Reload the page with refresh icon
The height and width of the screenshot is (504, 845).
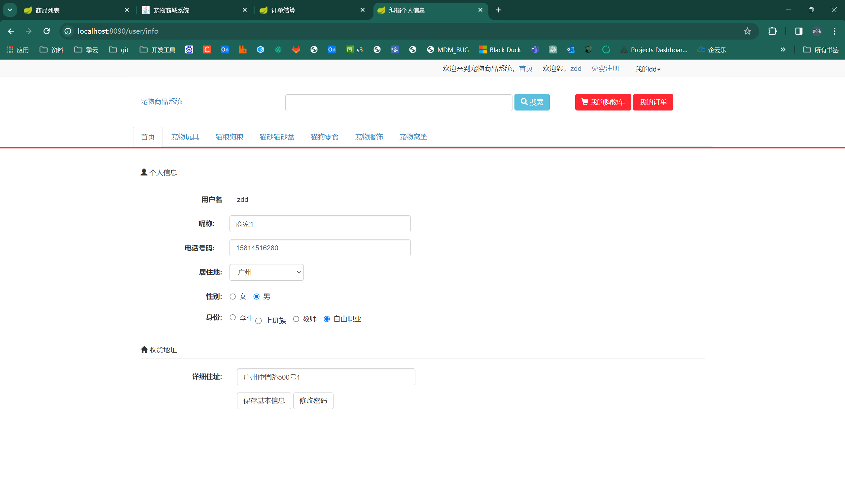click(47, 31)
